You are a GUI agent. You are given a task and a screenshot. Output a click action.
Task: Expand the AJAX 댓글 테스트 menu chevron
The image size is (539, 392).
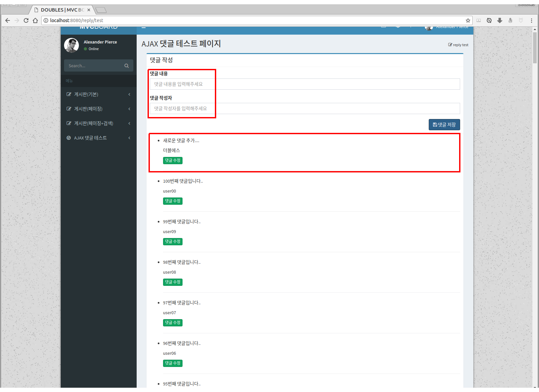[x=129, y=138]
